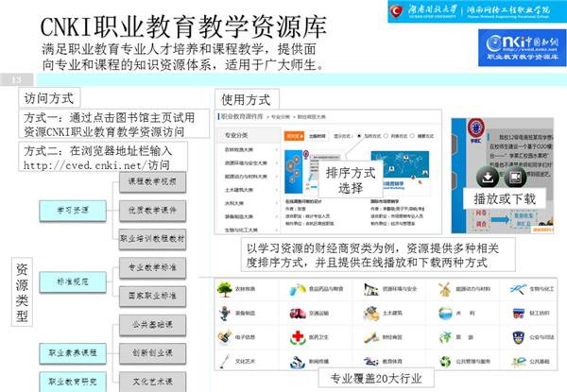Click the 教育体育 soccer icon

click(x=371, y=362)
